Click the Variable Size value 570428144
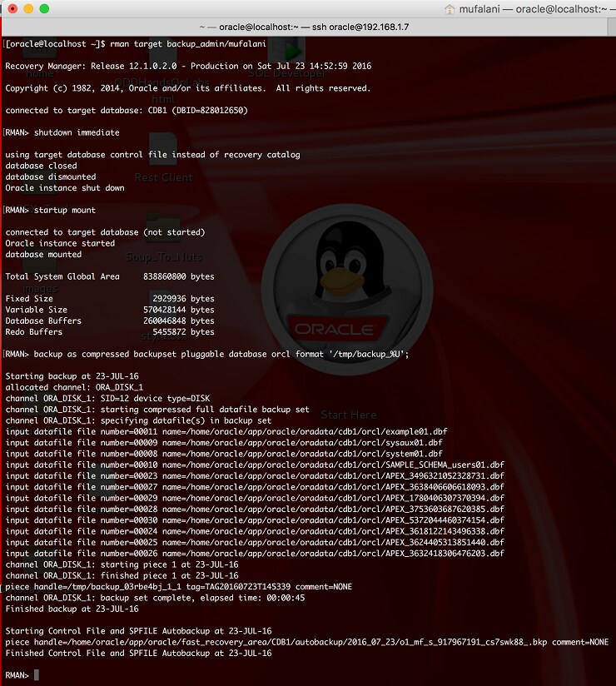The width and height of the screenshot is (616, 686). point(165,310)
